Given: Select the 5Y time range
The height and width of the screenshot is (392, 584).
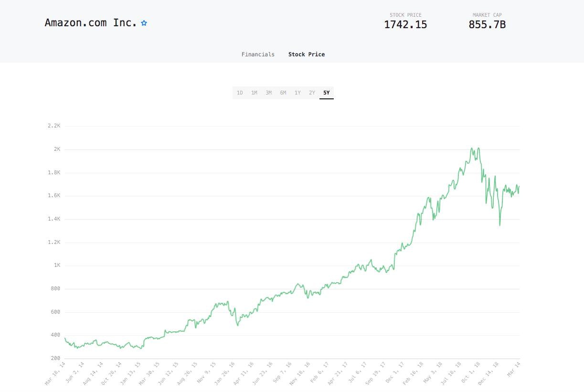Looking at the screenshot, I should (x=326, y=93).
